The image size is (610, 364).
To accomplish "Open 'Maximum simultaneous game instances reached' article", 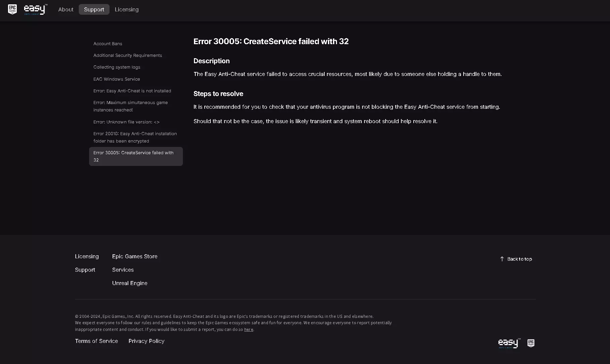I will click(x=131, y=106).
